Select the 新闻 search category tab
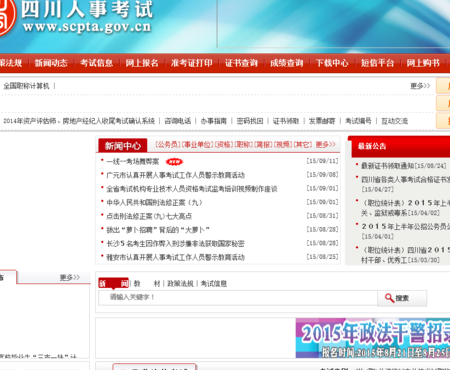 (114, 283)
